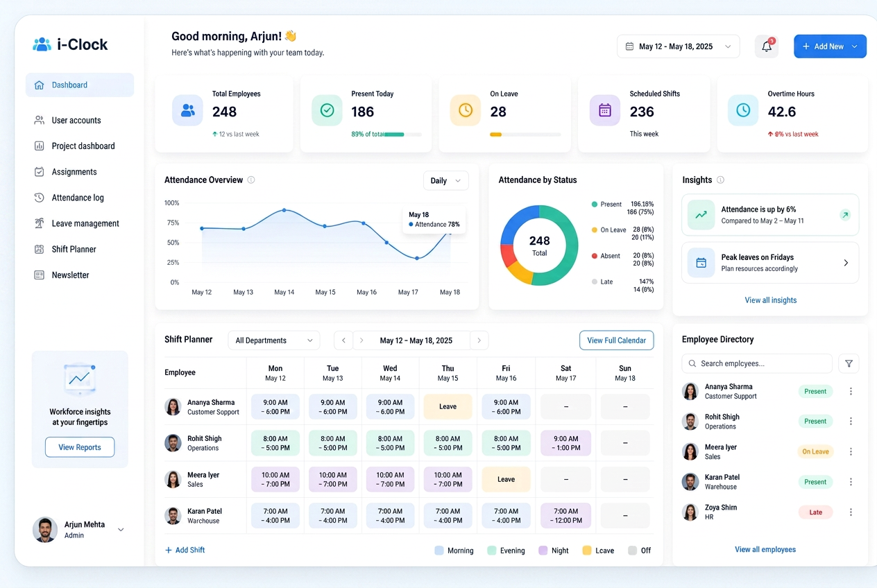877x588 pixels.
Task: Click the info icon beside Insights
Action: point(720,180)
